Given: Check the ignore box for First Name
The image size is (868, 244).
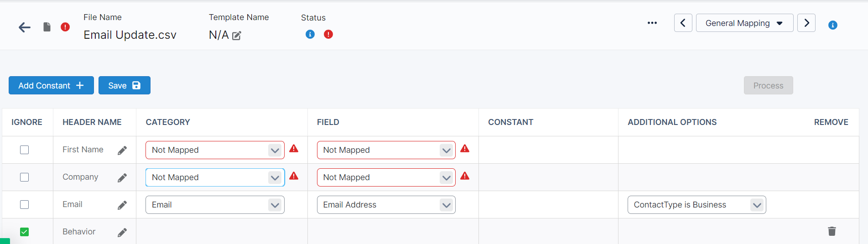Looking at the screenshot, I should (25, 150).
